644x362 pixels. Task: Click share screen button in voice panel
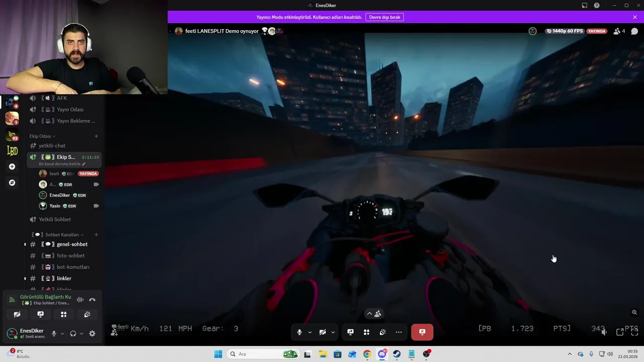click(x=40, y=314)
